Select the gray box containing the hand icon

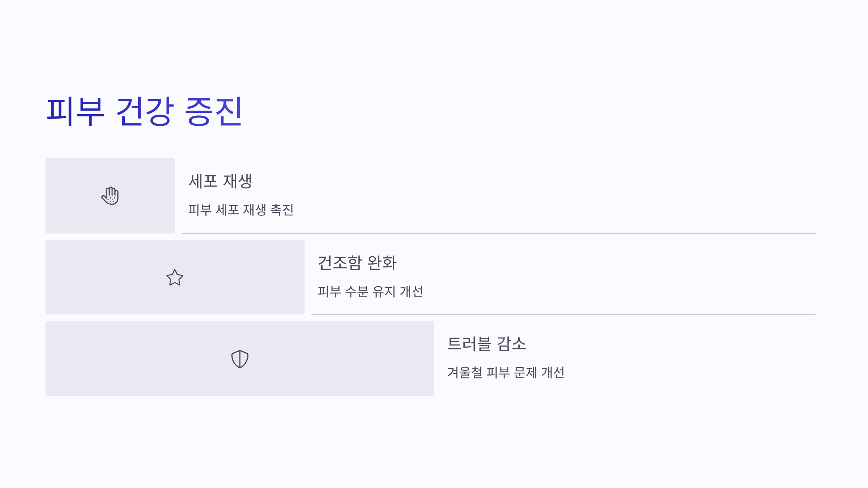click(110, 196)
